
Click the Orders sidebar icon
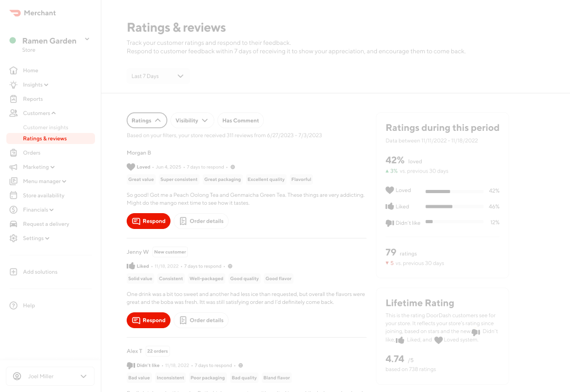pyautogui.click(x=13, y=152)
